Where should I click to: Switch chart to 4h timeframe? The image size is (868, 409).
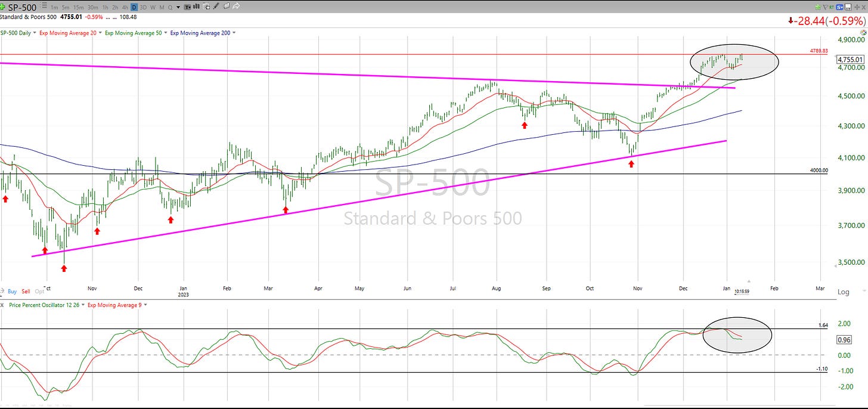(x=125, y=7)
